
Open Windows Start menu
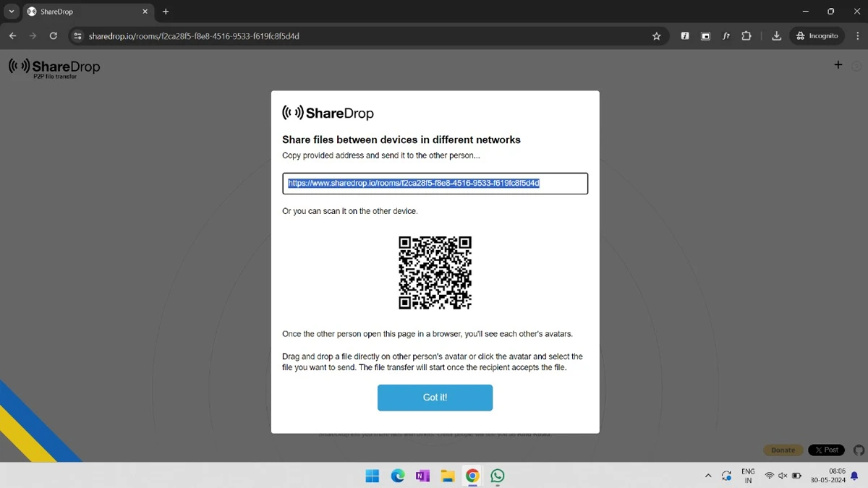tap(373, 476)
